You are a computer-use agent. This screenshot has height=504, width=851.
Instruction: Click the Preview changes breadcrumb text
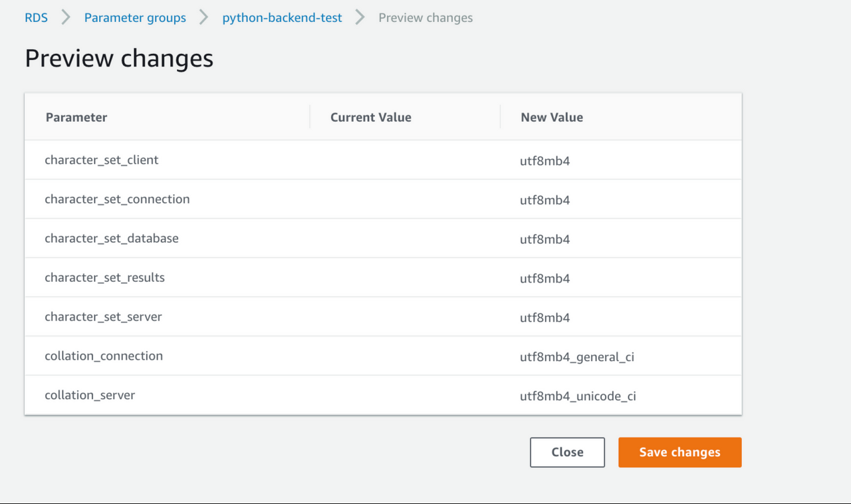click(425, 18)
